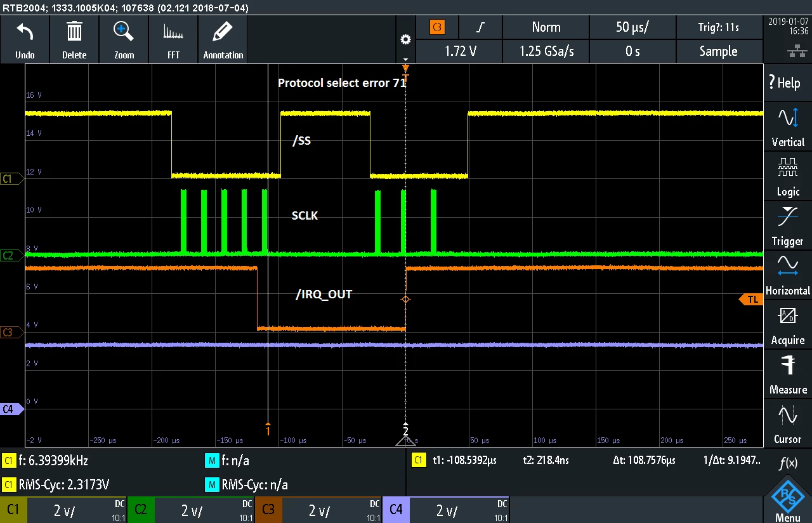The width and height of the screenshot is (812, 523).
Task: Open the Logic analyzer menu
Action: click(788, 177)
